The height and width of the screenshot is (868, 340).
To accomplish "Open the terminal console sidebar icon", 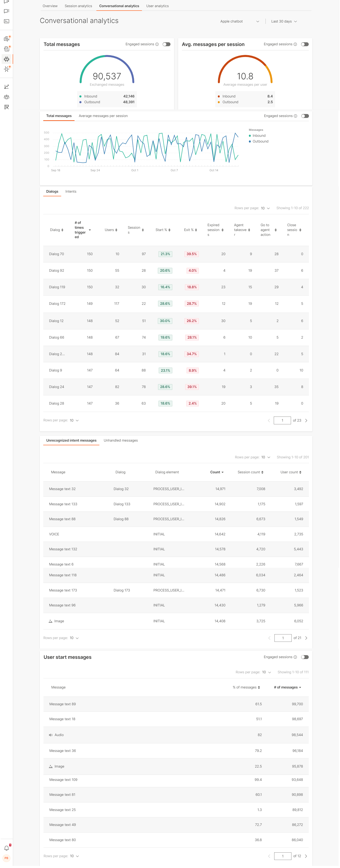I will pos(6,21).
